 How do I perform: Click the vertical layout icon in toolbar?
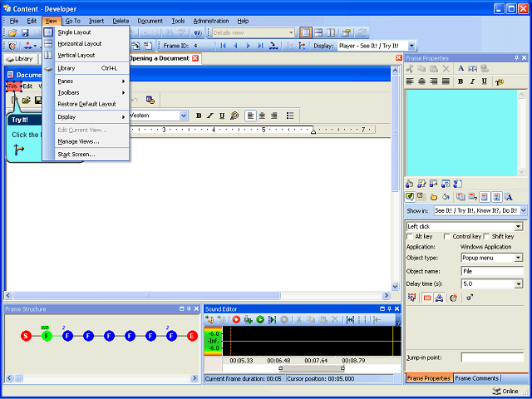click(331, 33)
